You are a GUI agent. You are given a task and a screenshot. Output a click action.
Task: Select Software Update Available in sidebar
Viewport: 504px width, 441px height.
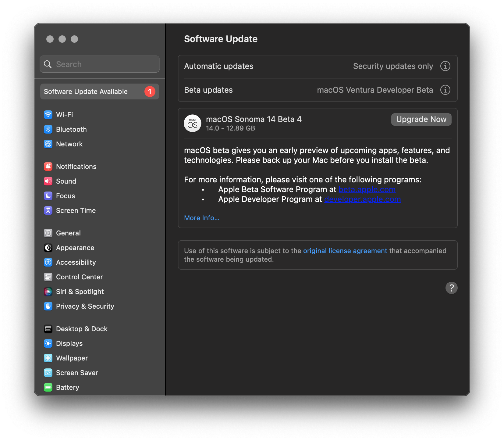click(100, 91)
